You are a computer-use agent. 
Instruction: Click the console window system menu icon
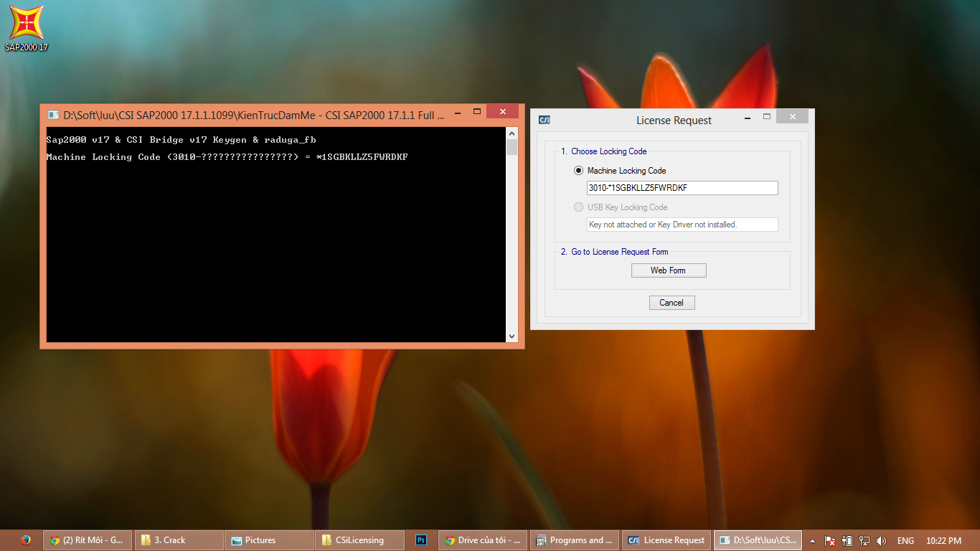(53, 114)
